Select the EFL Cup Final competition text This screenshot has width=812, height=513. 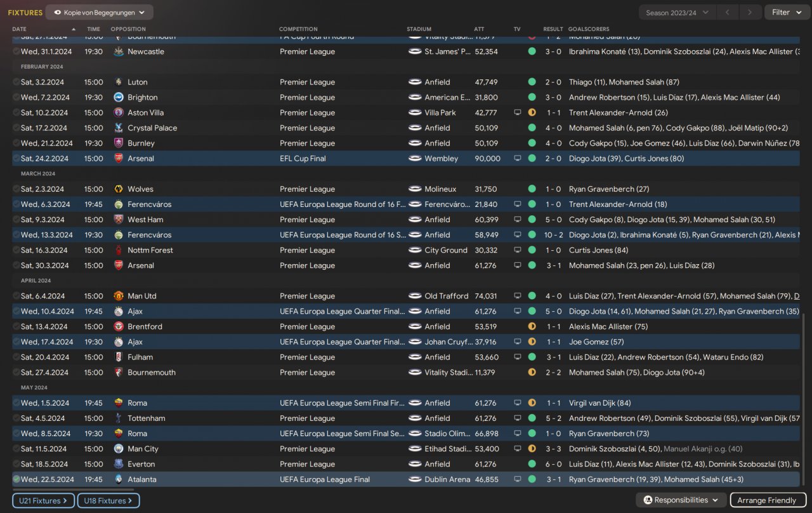pyautogui.click(x=303, y=159)
